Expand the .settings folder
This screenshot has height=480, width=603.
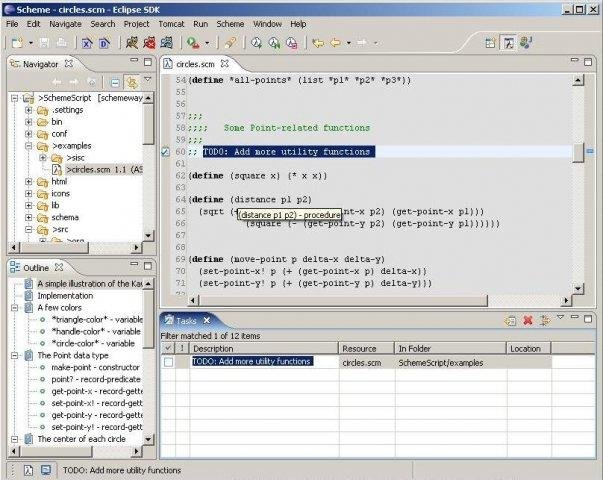tap(28, 110)
